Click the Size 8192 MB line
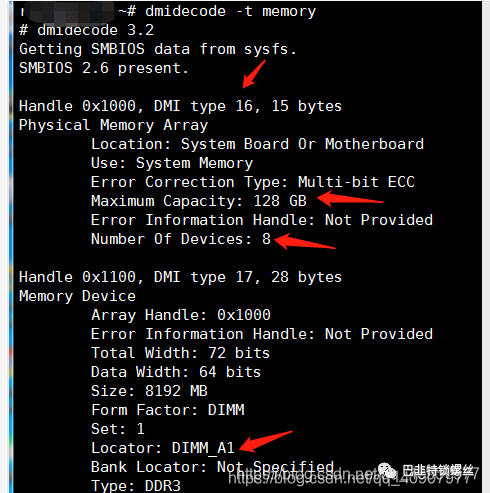490x493 pixels. click(149, 391)
